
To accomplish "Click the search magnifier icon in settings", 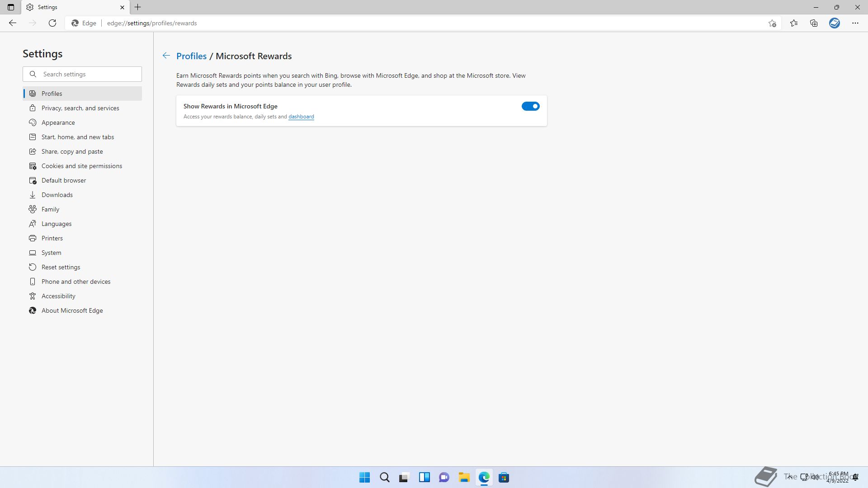I will pyautogui.click(x=33, y=74).
